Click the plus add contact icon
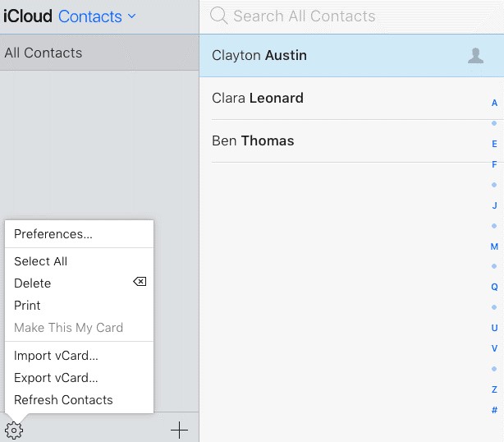 click(x=179, y=430)
